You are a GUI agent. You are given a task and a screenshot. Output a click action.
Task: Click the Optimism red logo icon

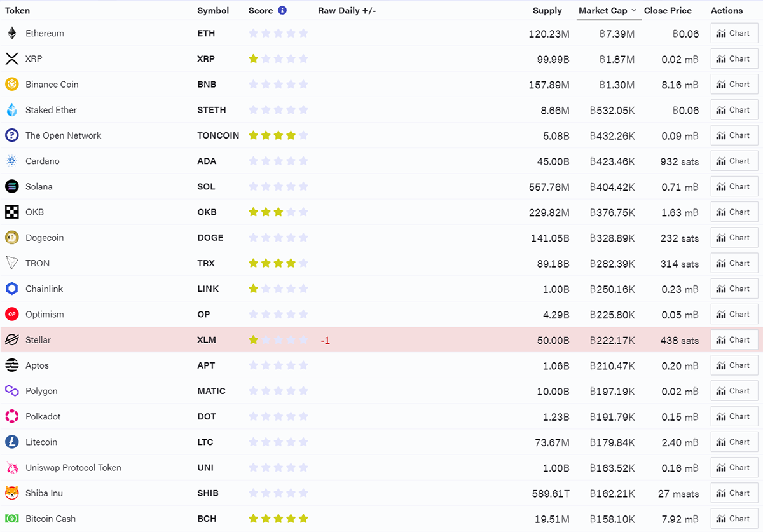(x=11, y=314)
